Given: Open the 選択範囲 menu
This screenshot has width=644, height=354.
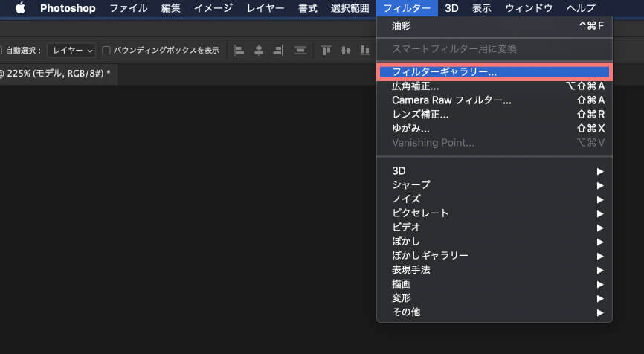Looking at the screenshot, I should point(350,8).
